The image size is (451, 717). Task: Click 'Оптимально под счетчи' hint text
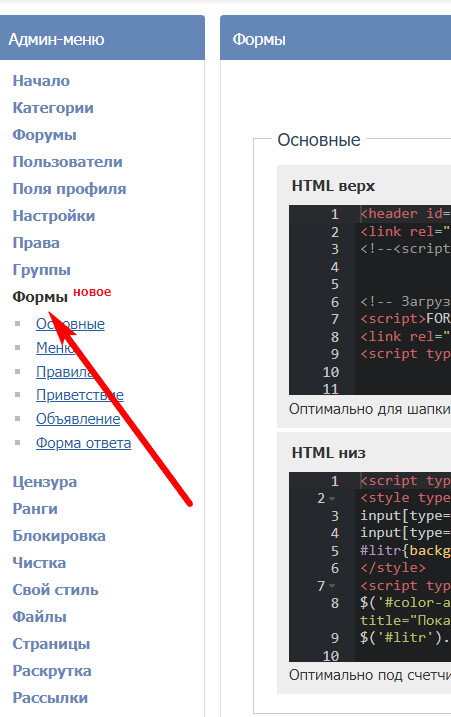click(x=370, y=675)
